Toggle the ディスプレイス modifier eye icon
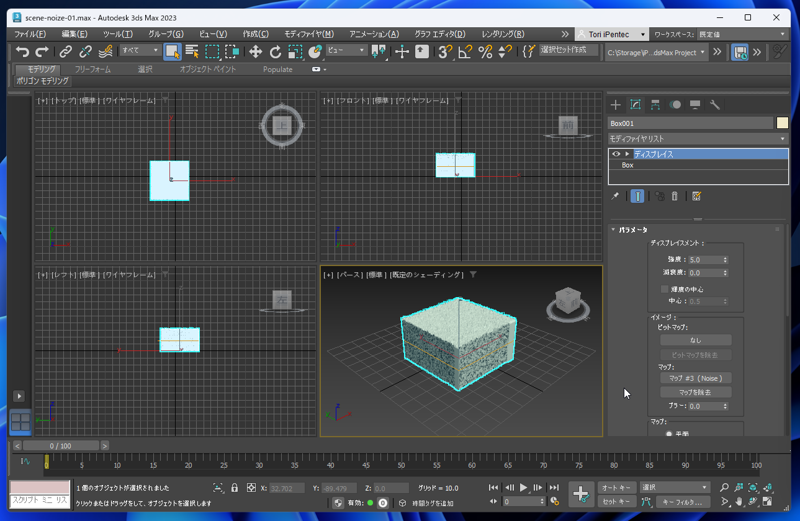 (616, 154)
